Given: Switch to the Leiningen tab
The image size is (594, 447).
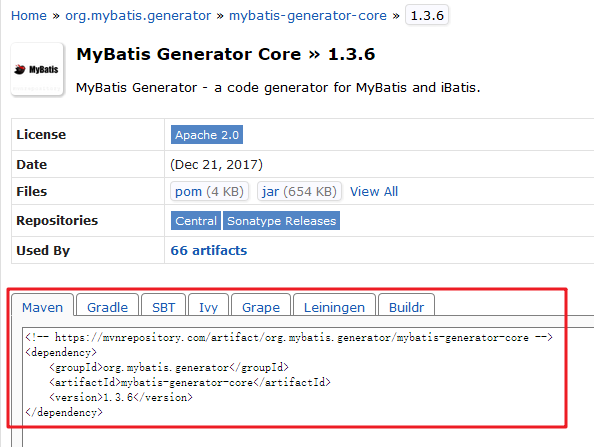Looking at the screenshot, I should (x=335, y=306).
